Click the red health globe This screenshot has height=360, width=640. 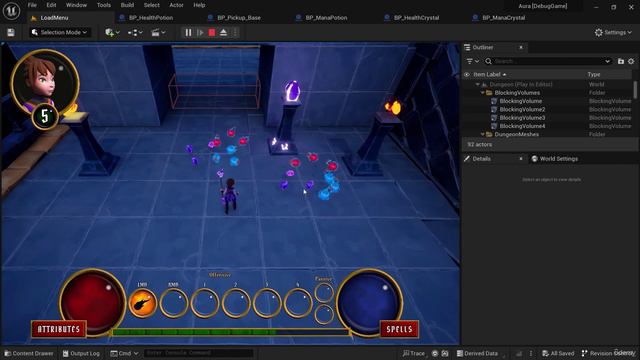92,302
